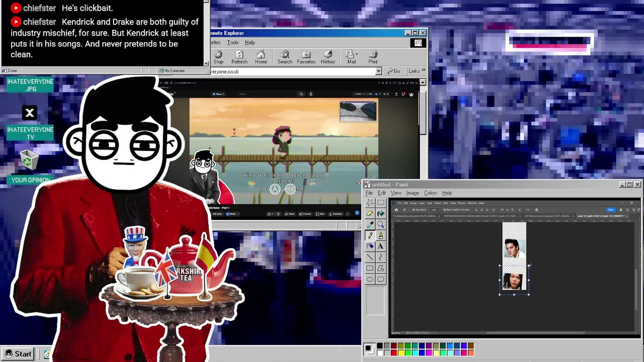Toggle Show Transform Controls checkbox

[445, 210]
